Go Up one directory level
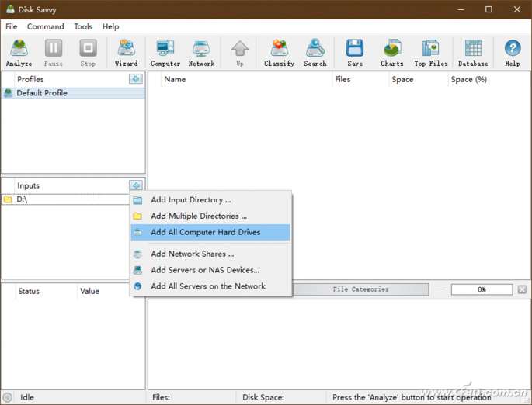The image size is (532, 405). (x=239, y=53)
